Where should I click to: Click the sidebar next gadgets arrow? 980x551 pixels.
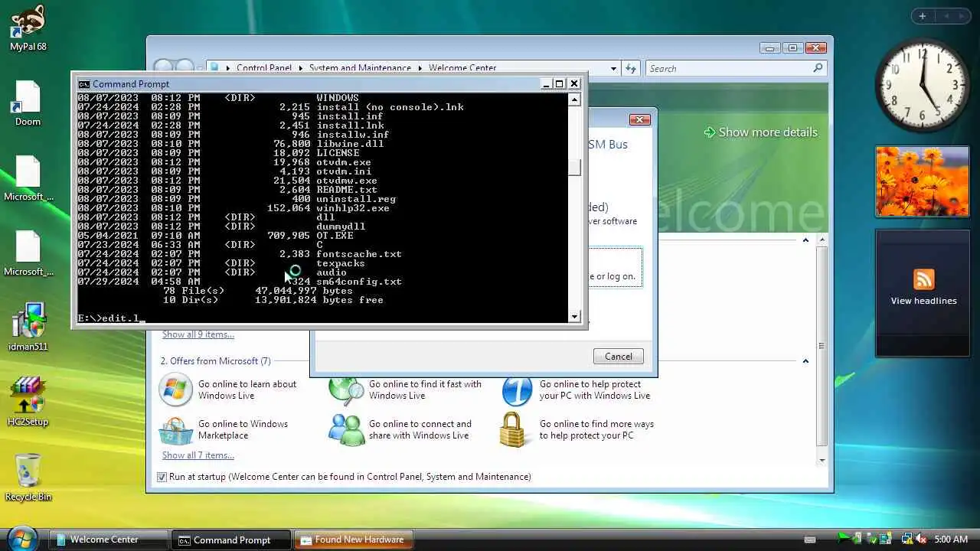click(964, 16)
